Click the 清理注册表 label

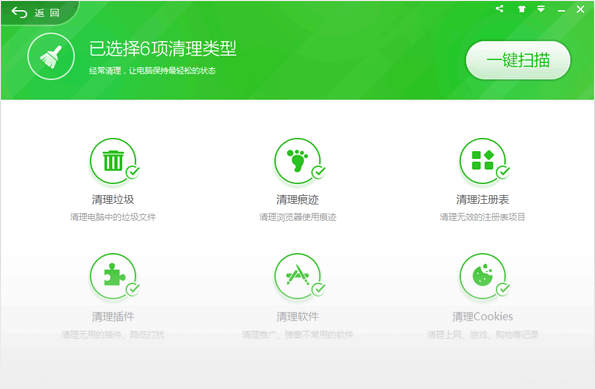coord(482,200)
